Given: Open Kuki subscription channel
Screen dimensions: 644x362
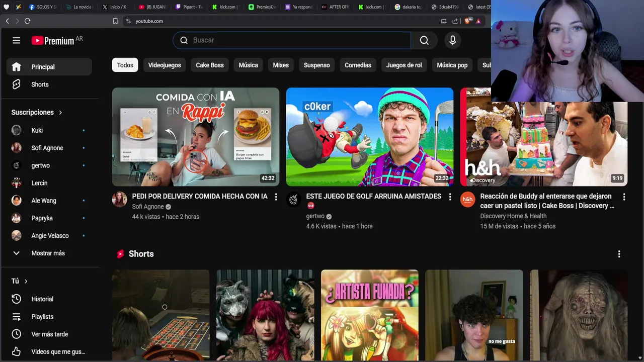Looking at the screenshot, I should [x=49, y=130].
